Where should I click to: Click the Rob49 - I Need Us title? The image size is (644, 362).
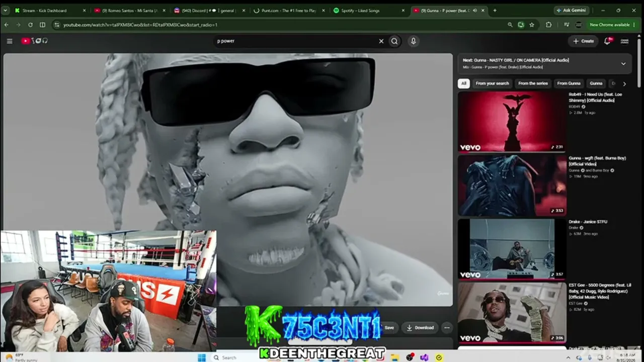point(595,97)
